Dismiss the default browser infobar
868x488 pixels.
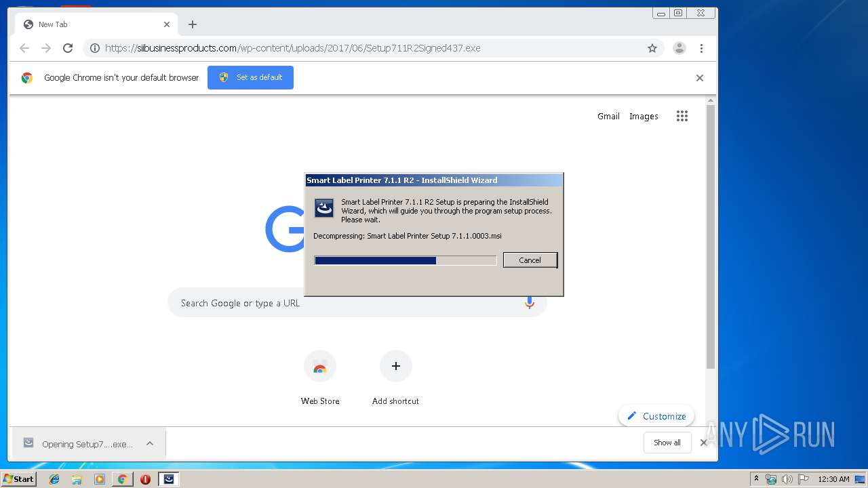click(700, 78)
